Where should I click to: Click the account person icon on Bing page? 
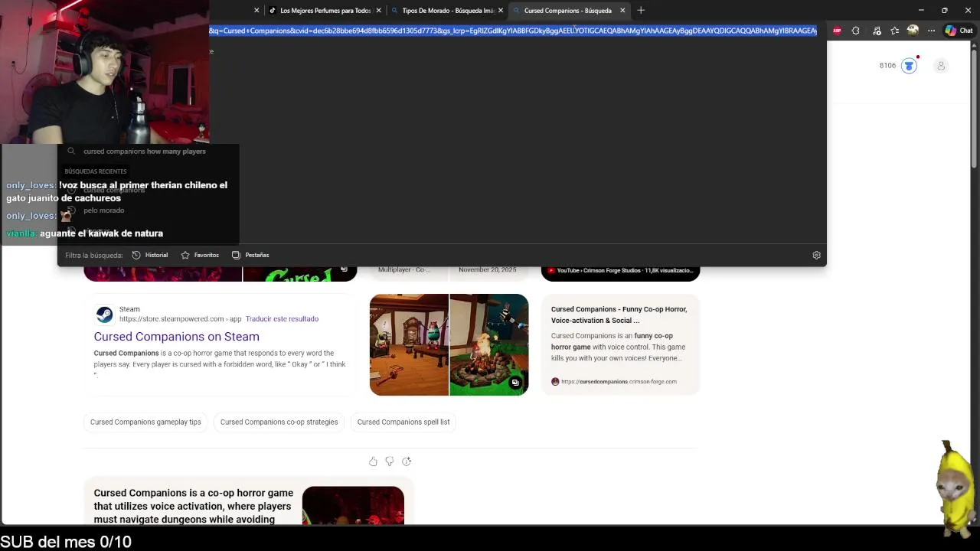click(x=941, y=66)
